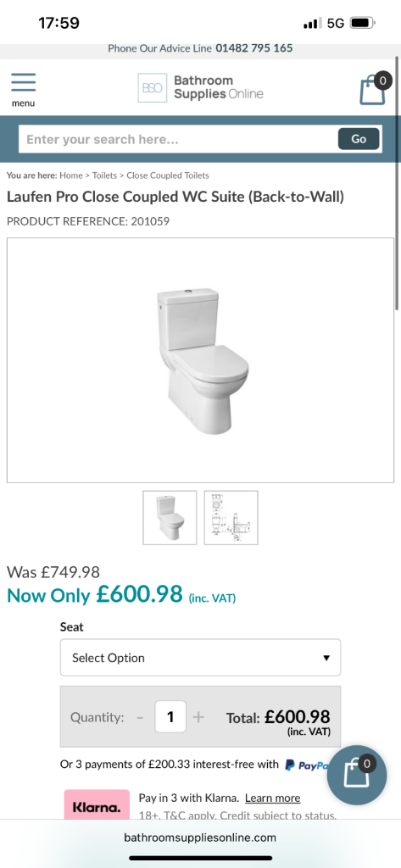Open the Toilets breadcrumb link
This screenshot has height=868, width=401.
(104, 175)
